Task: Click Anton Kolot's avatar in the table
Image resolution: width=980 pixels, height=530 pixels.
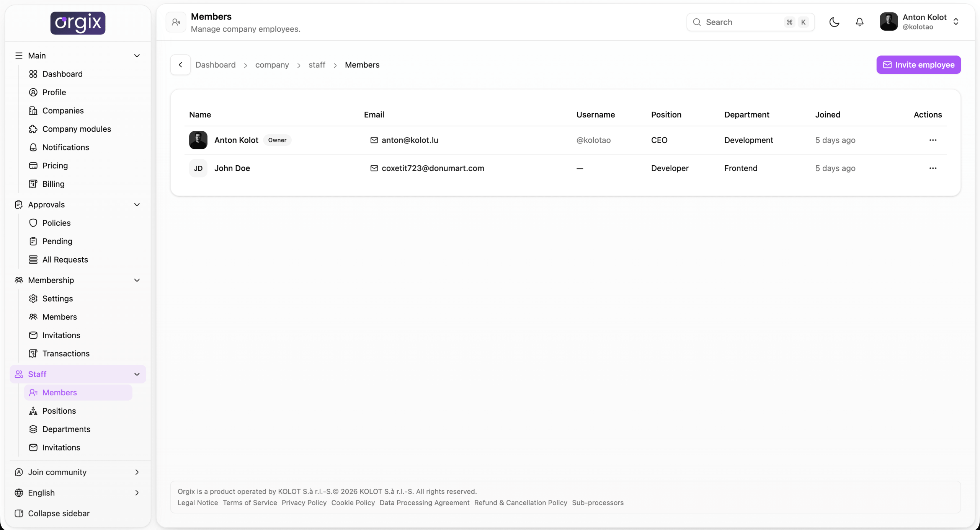Action: (x=198, y=140)
